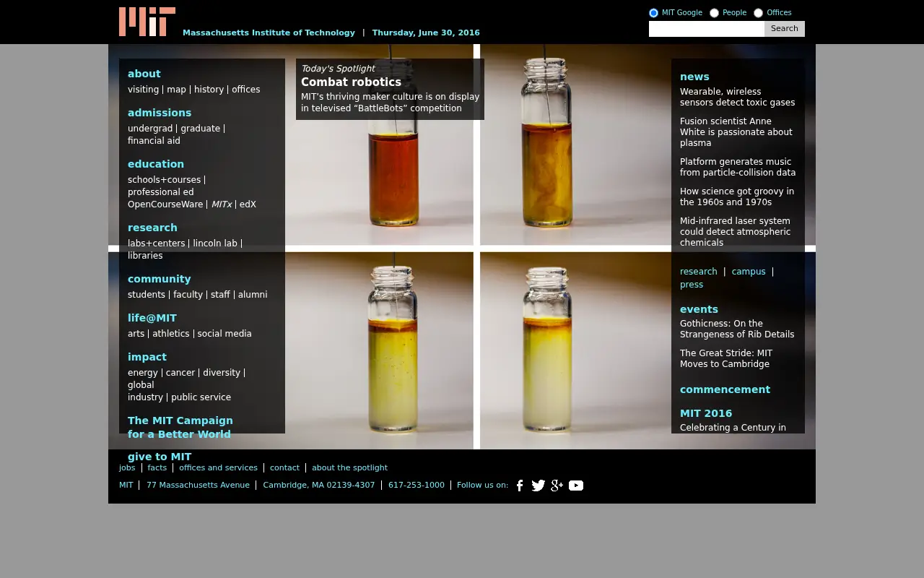Open the campus news category link

point(749,272)
